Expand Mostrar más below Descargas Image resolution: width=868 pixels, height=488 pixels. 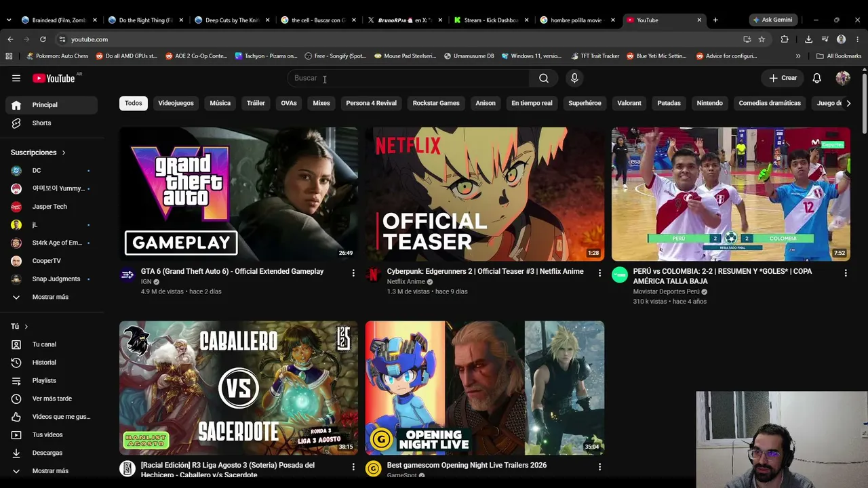(52, 471)
